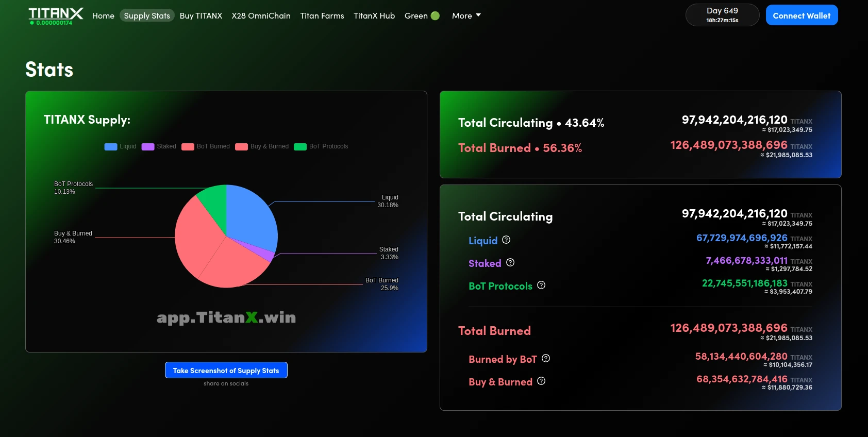Image resolution: width=868 pixels, height=437 pixels.
Task: Click the ≈ $1,297,784.52 Staked dollar value
Action: coord(789,269)
